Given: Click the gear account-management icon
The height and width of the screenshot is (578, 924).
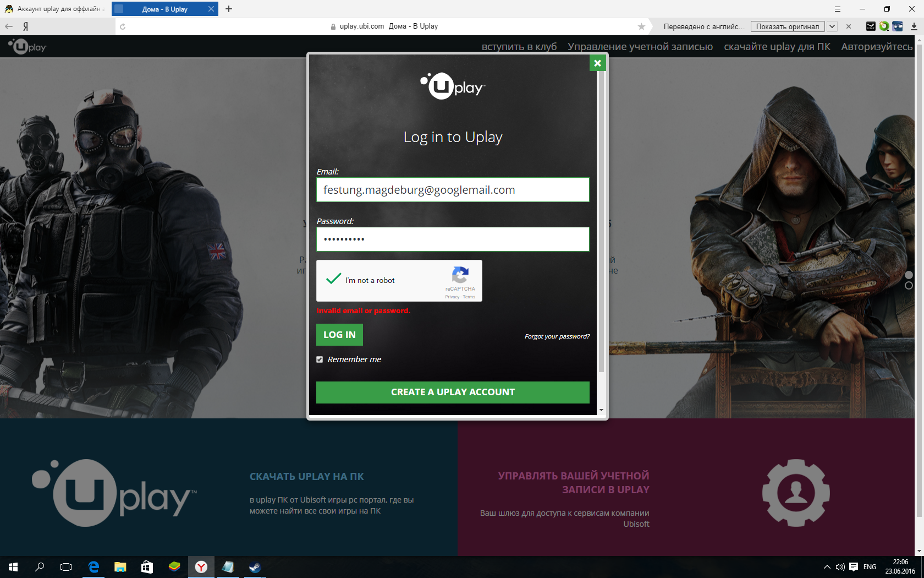Looking at the screenshot, I should (x=796, y=493).
